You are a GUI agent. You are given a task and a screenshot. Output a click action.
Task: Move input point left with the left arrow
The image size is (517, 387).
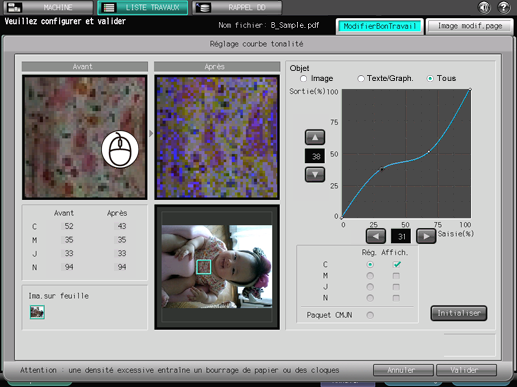376,236
